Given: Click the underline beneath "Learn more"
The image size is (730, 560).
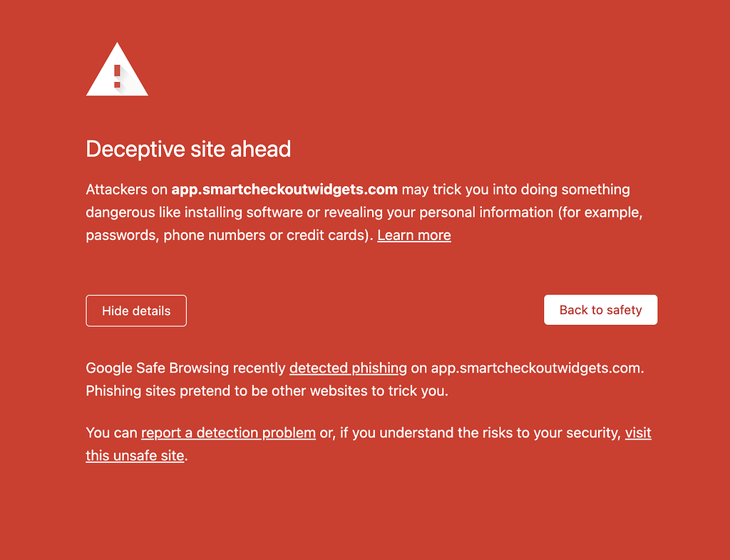Looking at the screenshot, I should point(413,242).
